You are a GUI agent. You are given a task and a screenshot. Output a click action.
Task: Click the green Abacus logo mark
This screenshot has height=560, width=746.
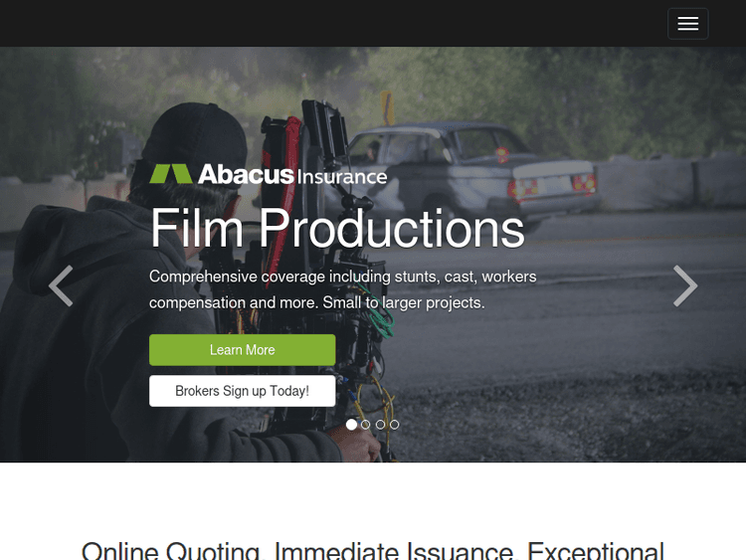171,174
